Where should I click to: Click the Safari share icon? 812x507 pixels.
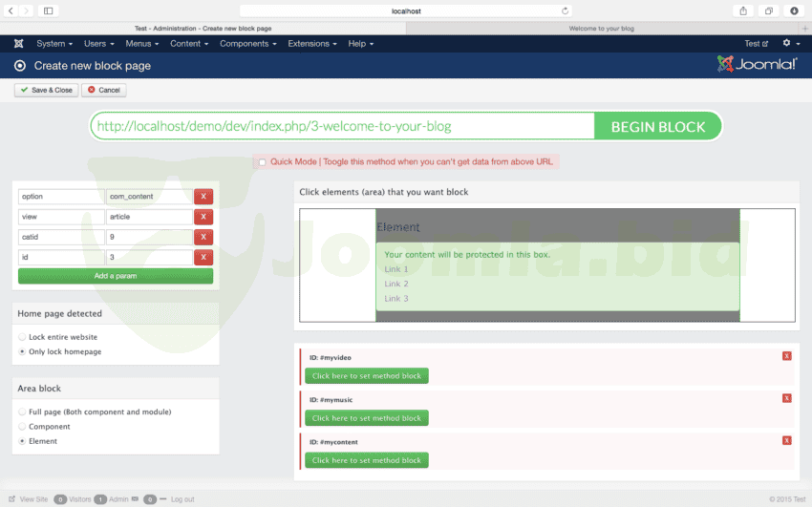click(x=743, y=11)
